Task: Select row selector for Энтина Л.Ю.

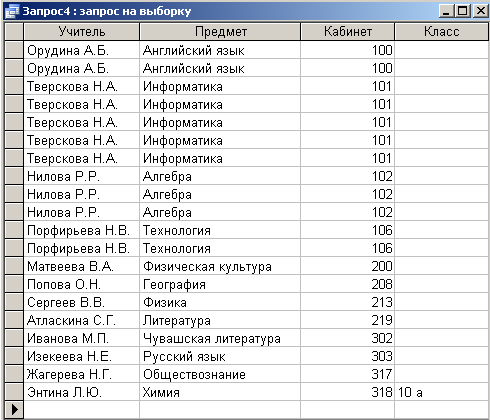Action: tap(14, 392)
